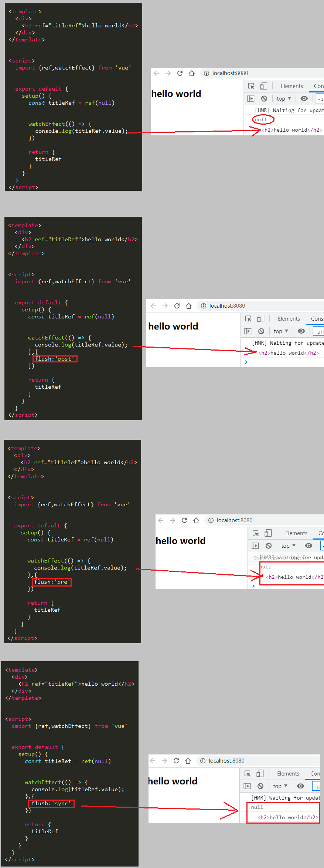Open 'top' context dropdown in topmost DevTools
324x868 pixels.
pos(284,99)
